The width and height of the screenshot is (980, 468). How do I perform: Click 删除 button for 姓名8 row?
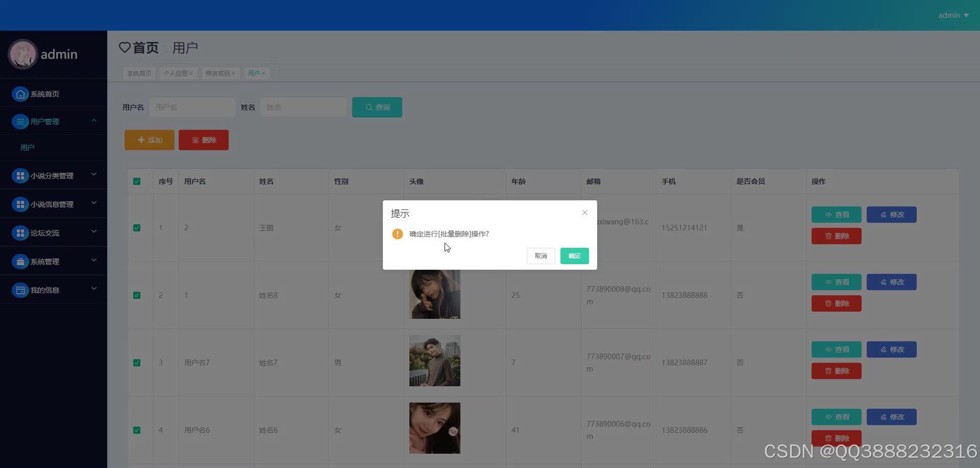(x=837, y=303)
